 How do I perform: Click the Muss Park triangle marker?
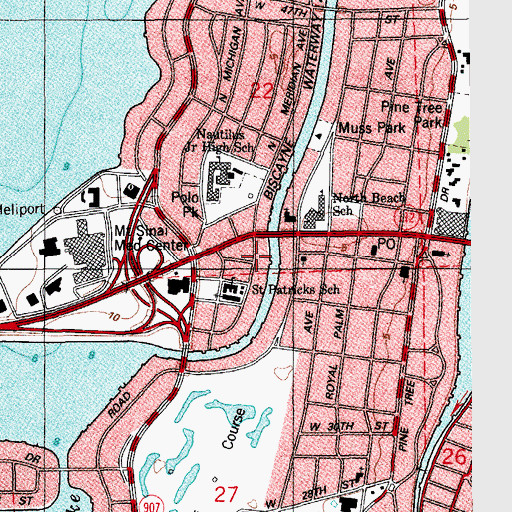click(x=319, y=136)
